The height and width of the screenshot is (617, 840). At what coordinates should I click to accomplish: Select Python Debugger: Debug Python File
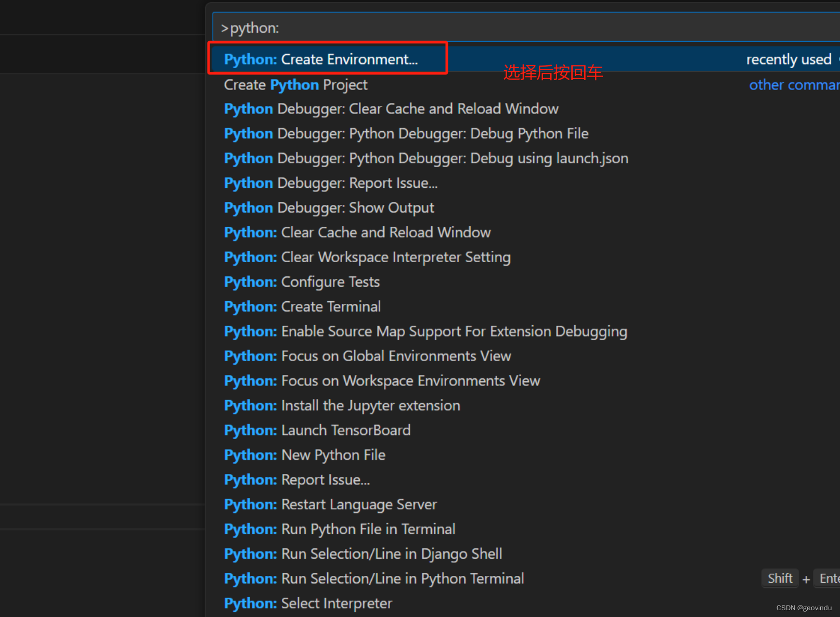(x=405, y=133)
